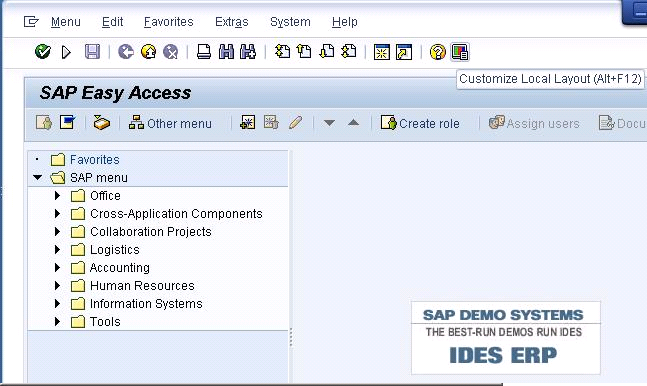Expand the Information Systems node
647x386 pixels.
tap(57, 303)
